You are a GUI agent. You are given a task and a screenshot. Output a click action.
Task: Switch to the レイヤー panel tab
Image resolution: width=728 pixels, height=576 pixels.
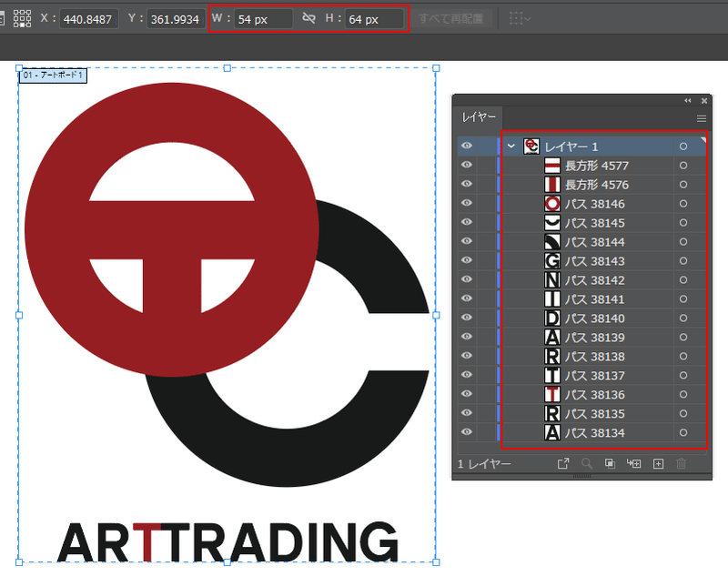click(479, 117)
